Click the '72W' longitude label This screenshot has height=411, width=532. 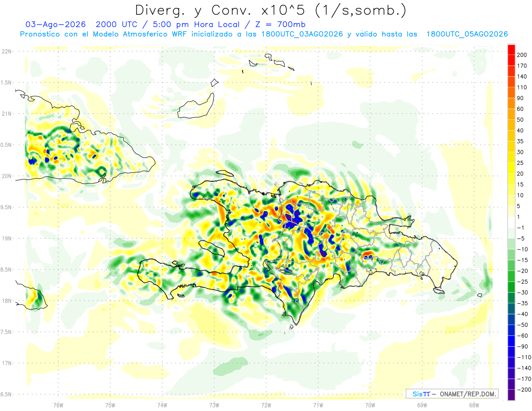(x=266, y=404)
